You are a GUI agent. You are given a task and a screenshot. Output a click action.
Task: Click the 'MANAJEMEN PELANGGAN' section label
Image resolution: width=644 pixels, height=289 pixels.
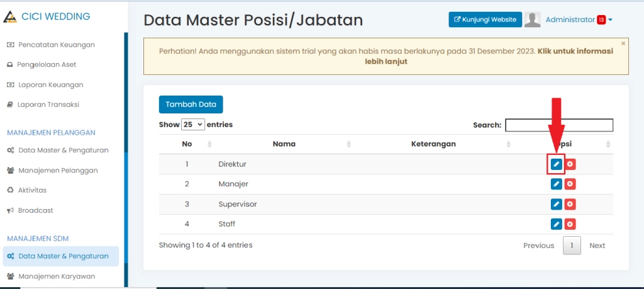[51, 132]
